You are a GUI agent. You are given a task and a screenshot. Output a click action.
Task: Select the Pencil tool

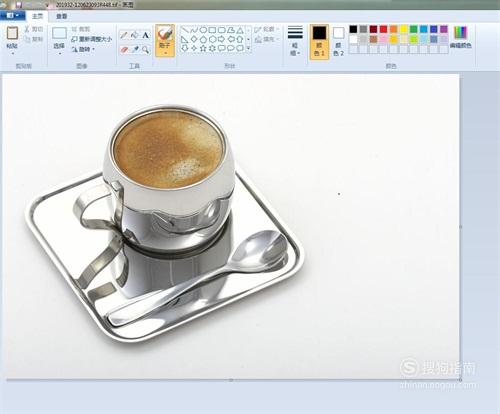[x=124, y=35]
